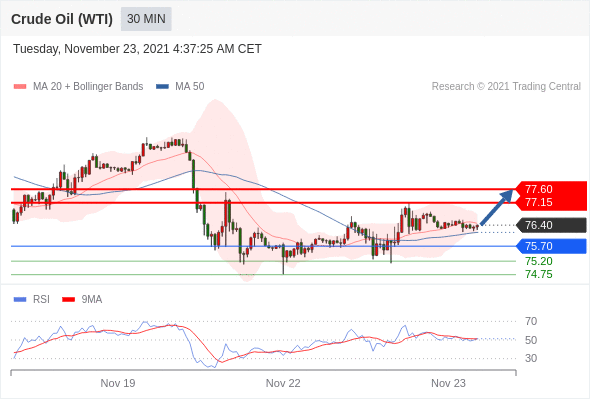
Task: Click the 77.60 resistance price label
Action: [x=539, y=189]
